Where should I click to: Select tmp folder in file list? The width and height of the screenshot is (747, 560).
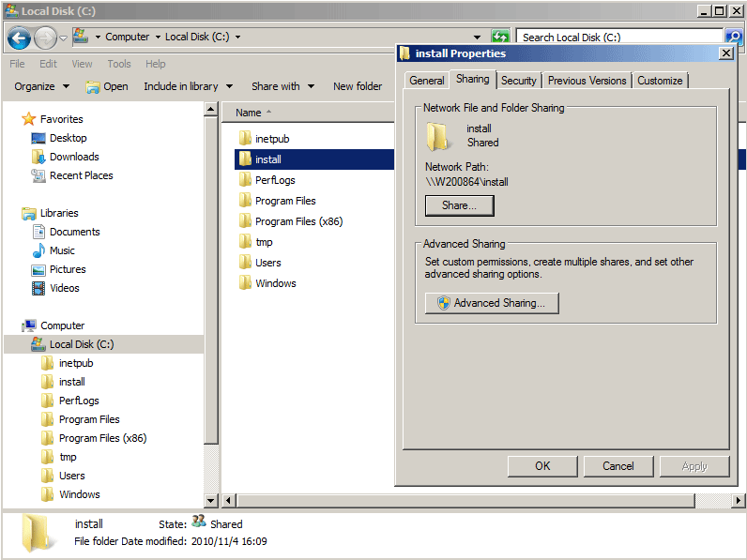tap(256, 242)
